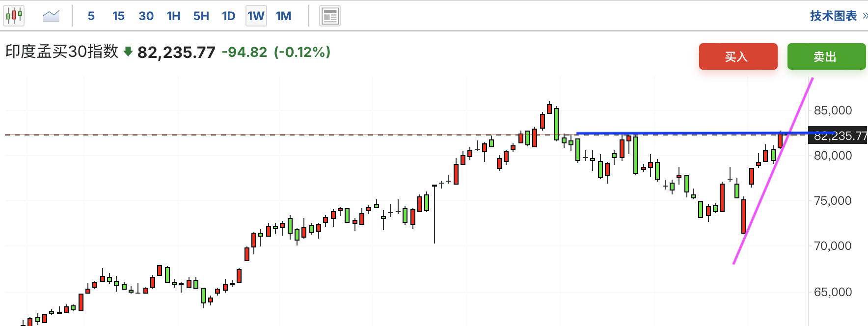Open the chart layout panel icon
The image size is (868, 326).
pyautogui.click(x=330, y=16)
